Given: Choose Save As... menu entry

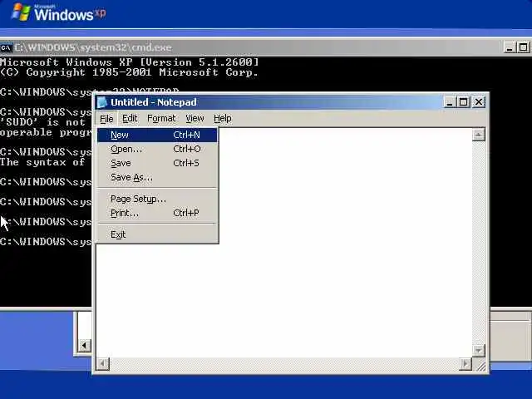Looking at the screenshot, I should coord(157,177).
